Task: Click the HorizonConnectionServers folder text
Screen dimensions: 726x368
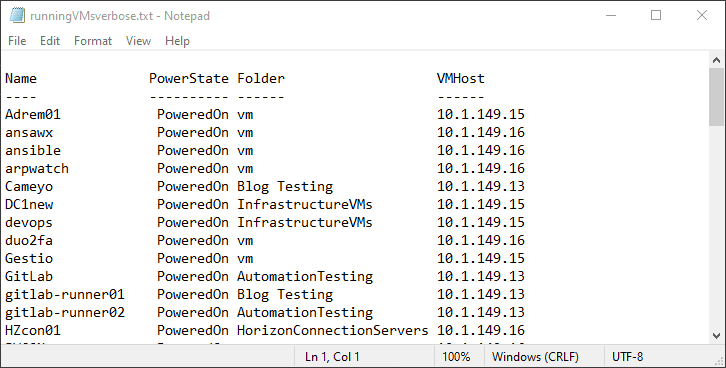Action: 333,331
